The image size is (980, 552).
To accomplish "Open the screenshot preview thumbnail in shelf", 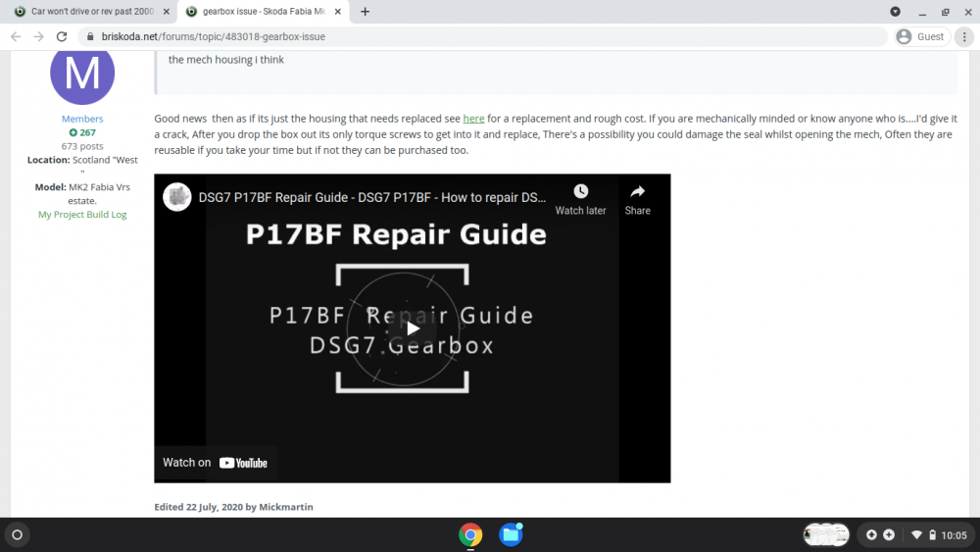I will [x=825, y=535].
